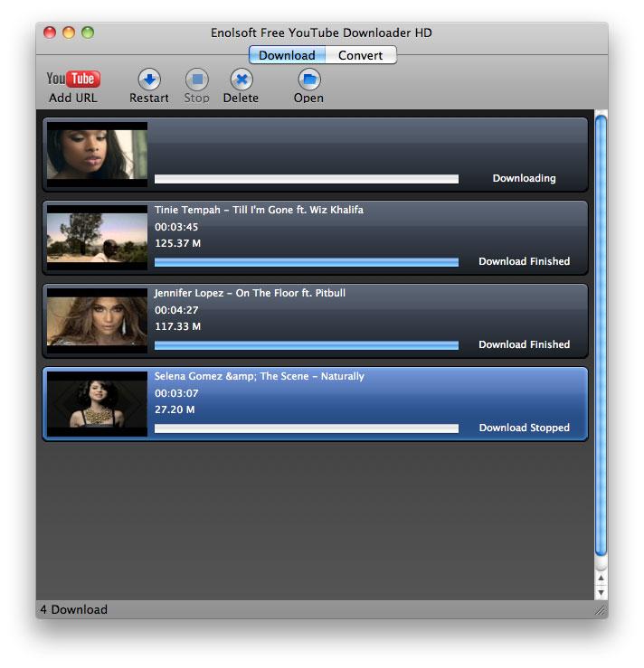Click the '4 Download' status bar text
This screenshot has width=644, height=668.
pos(74,609)
